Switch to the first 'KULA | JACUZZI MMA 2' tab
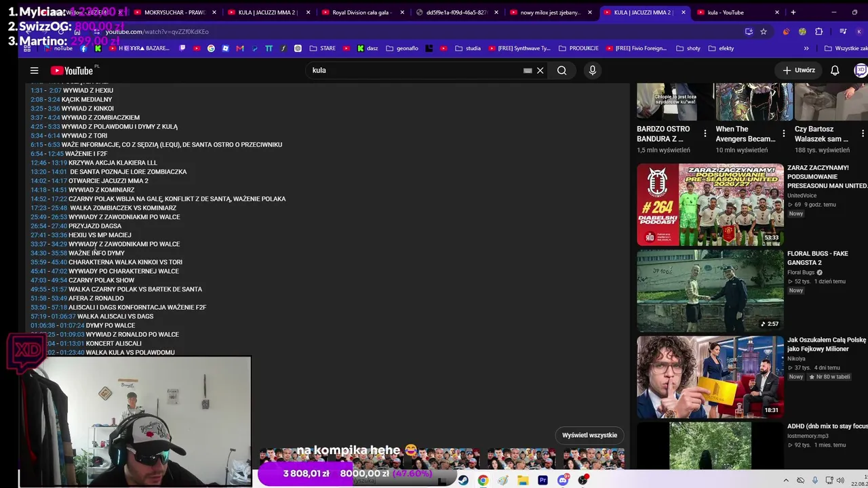Viewport: 868px width, 488px height. (268, 12)
